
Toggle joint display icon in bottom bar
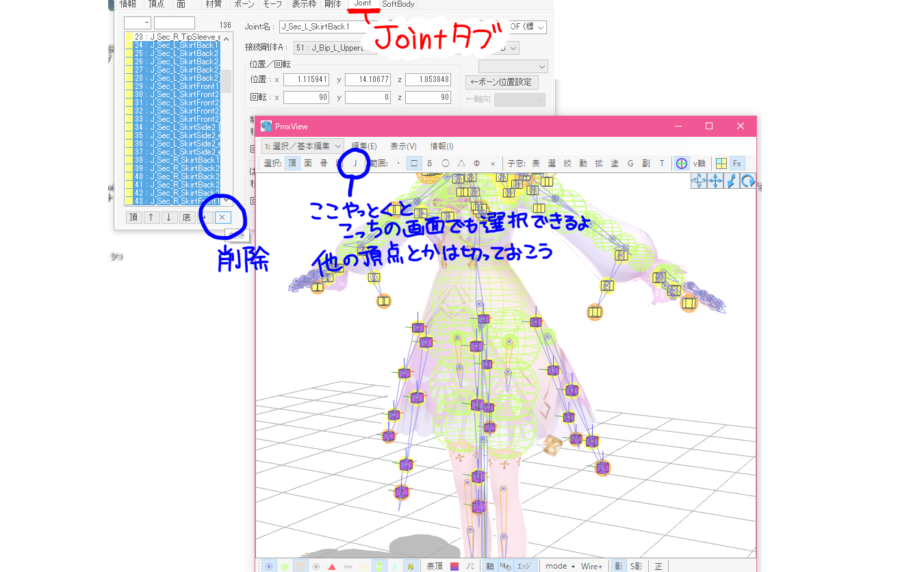coord(411,566)
